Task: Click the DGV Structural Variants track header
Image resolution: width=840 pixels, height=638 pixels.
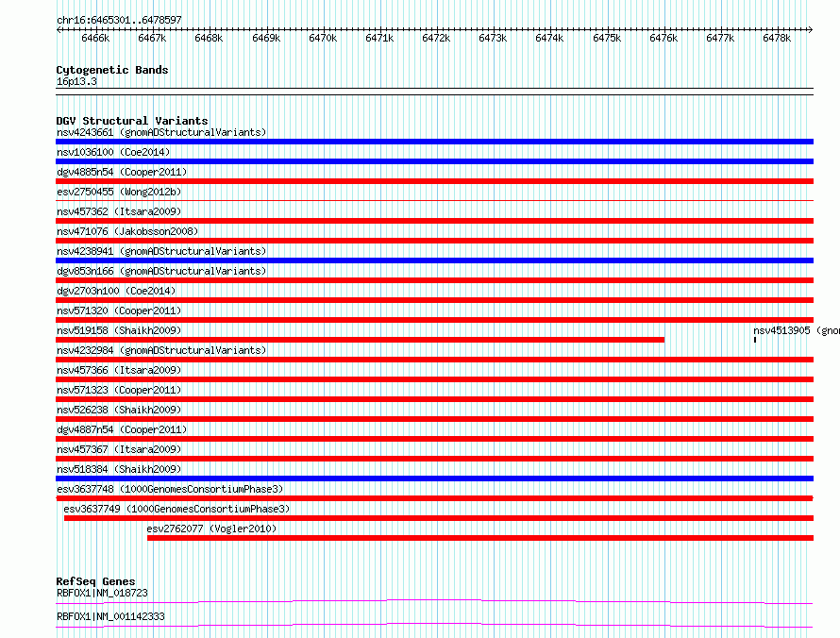Action: [x=132, y=121]
